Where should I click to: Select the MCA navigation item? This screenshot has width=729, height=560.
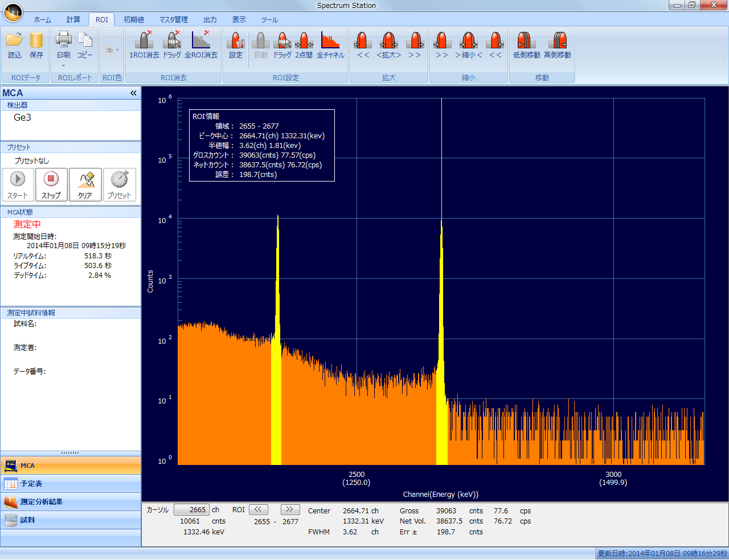pos(71,466)
